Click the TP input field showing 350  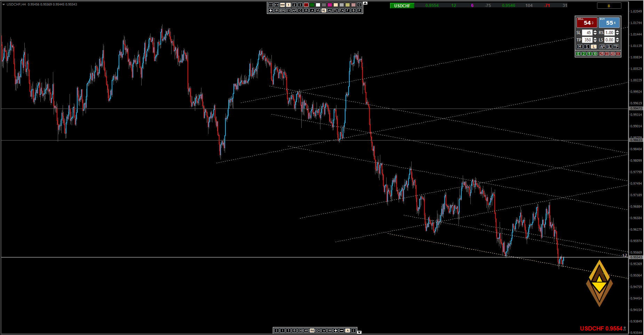(x=587, y=40)
